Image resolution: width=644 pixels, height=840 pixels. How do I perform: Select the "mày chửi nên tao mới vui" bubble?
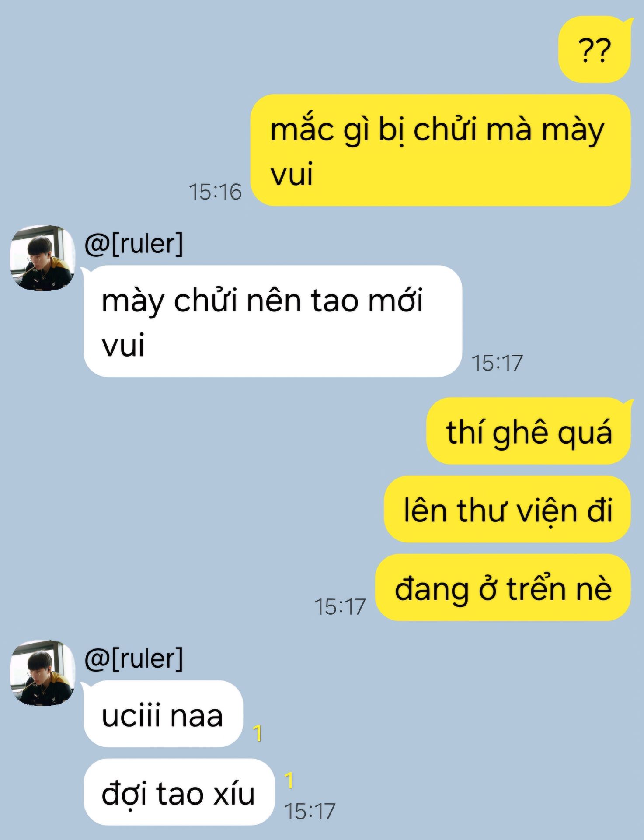coord(273,321)
